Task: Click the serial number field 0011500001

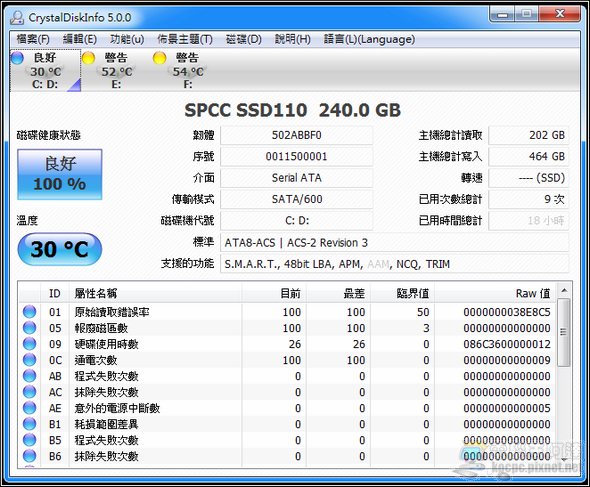Action: 297,157
